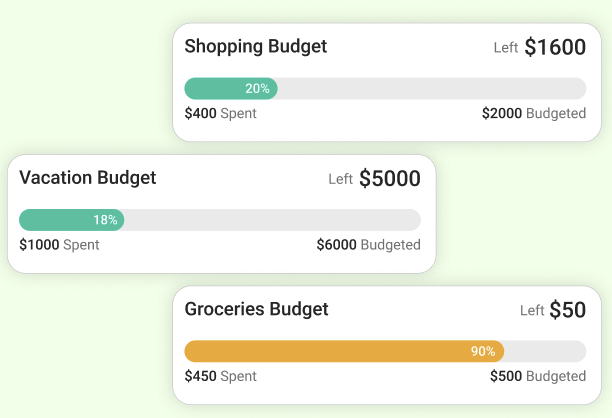The height and width of the screenshot is (418, 612).
Task: Click the "Left" label beside $1600
Action: (x=506, y=48)
